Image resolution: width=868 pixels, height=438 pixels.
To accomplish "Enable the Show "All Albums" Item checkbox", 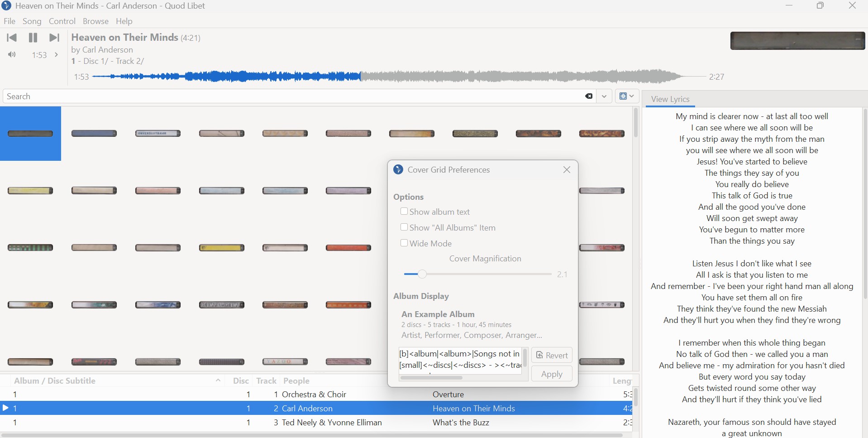I will pyautogui.click(x=404, y=227).
